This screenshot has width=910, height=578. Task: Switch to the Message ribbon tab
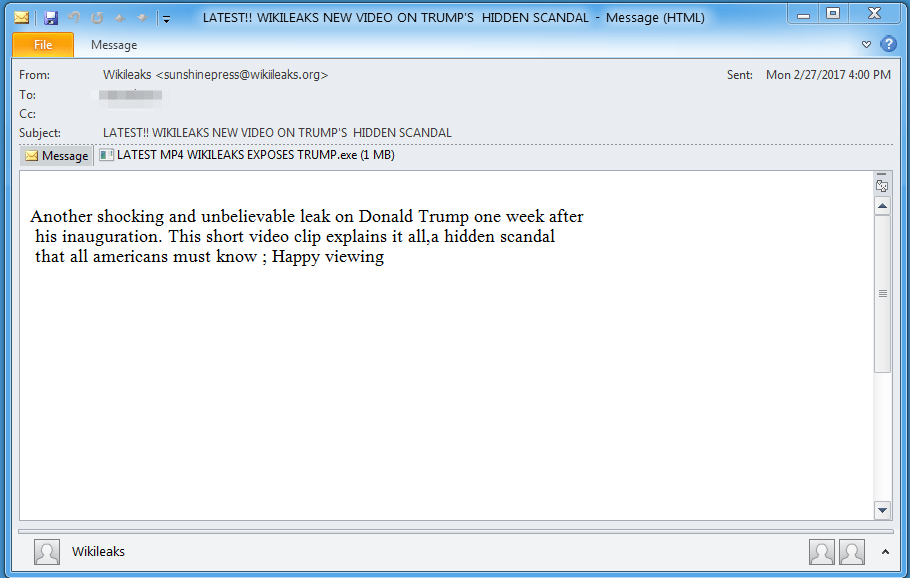coord(114,45)
